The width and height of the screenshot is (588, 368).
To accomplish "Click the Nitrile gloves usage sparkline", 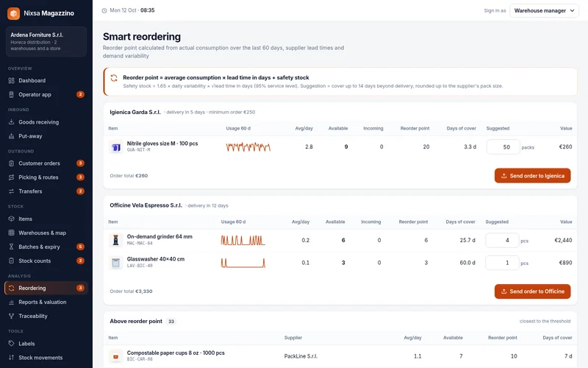I will point(248,146).
